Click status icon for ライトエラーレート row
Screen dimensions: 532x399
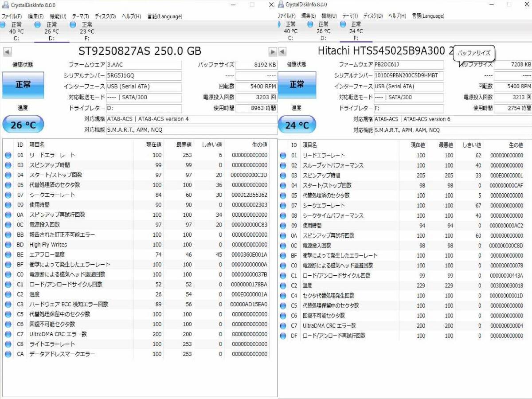pyautogui.click(x=8, y=344)
